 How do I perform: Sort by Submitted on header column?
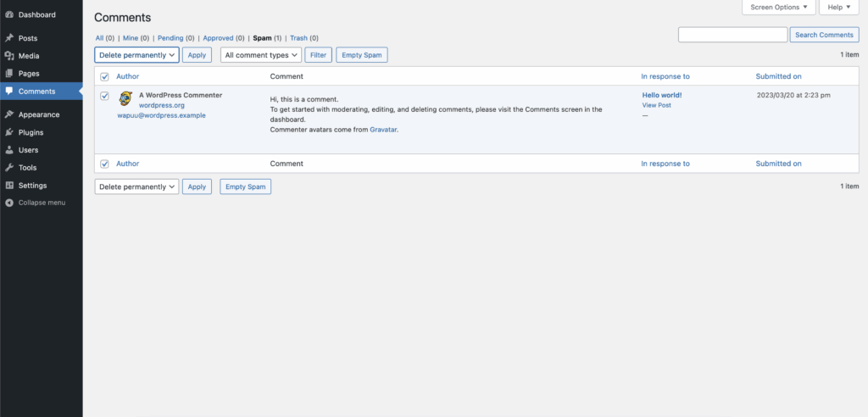[778, 76]
